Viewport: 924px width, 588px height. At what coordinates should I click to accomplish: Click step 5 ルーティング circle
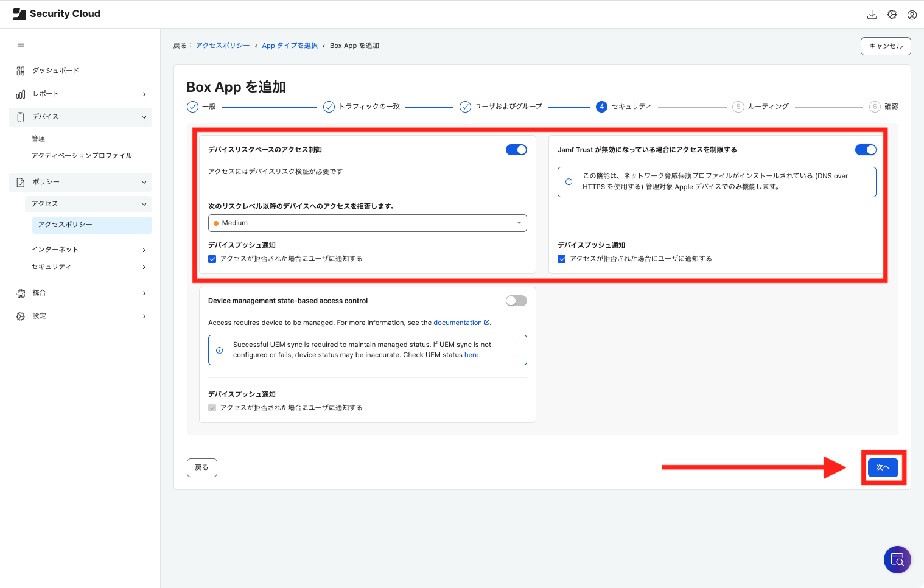click(x=738, y=107)
